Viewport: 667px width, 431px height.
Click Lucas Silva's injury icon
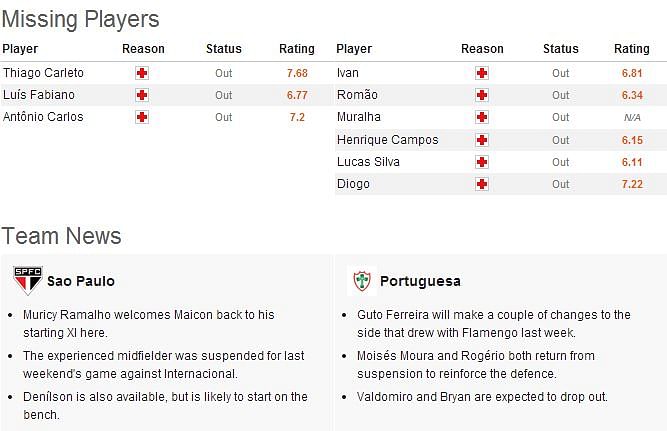482,162
